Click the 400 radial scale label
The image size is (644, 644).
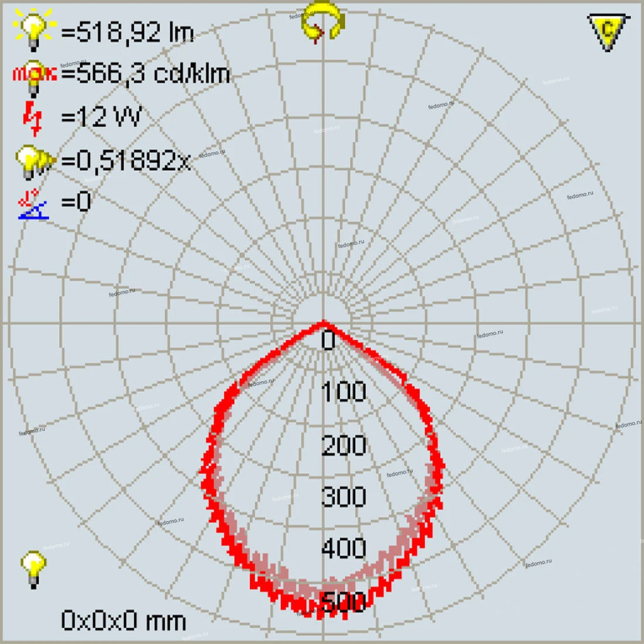pos(344,549)
